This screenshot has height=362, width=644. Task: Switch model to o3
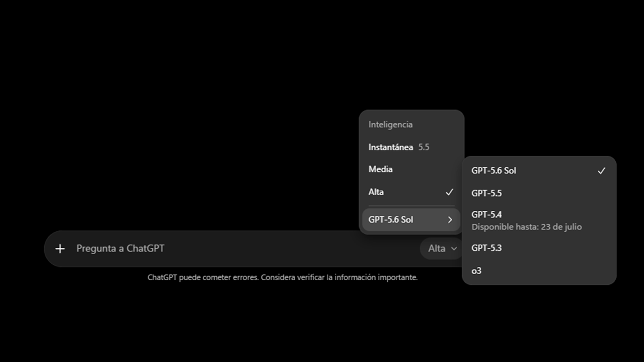pos(539,270)
